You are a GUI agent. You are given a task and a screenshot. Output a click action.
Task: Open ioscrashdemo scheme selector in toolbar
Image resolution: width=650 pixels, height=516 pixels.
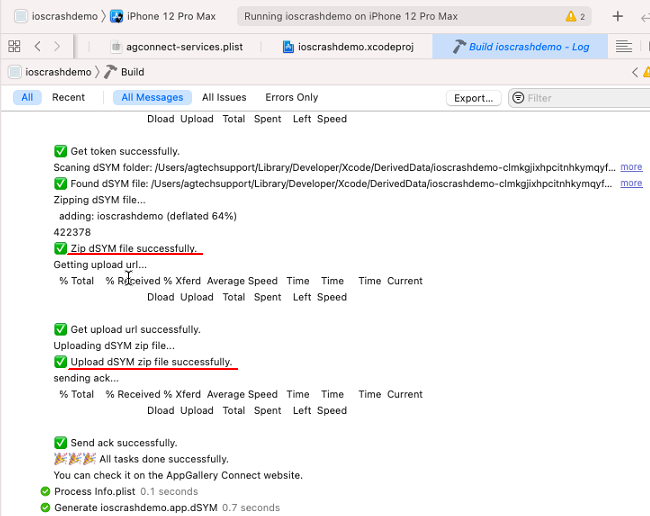tap(64, 17)
